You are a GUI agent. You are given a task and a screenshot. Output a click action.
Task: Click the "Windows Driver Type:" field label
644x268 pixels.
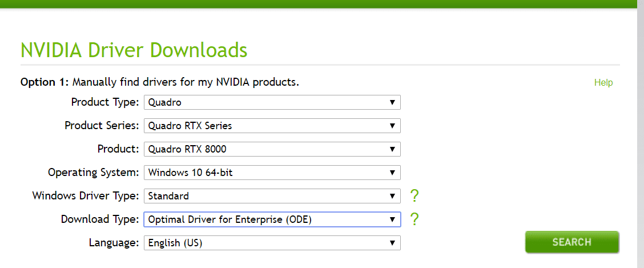point(86,196)
